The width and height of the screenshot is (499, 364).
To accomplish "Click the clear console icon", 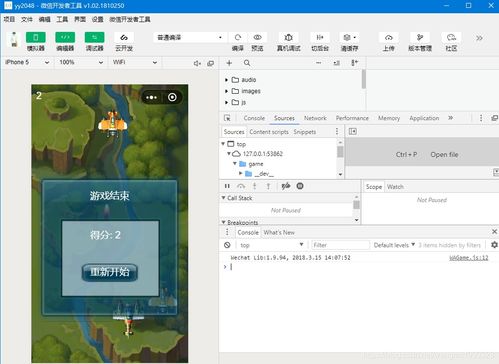I will click(x=227, y=245).
